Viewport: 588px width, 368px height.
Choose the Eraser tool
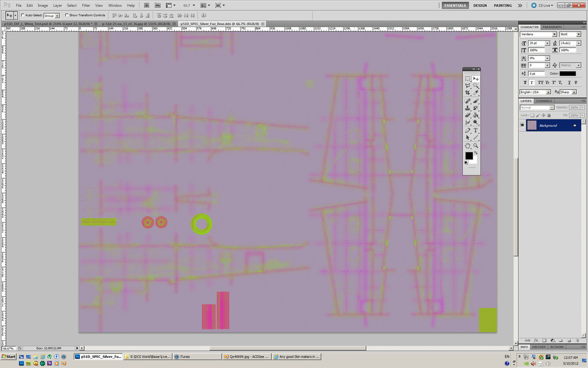click(x=468, y=115)
